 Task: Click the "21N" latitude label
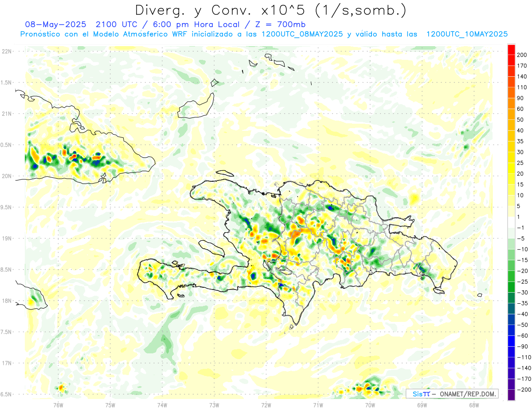click(7, 114)
